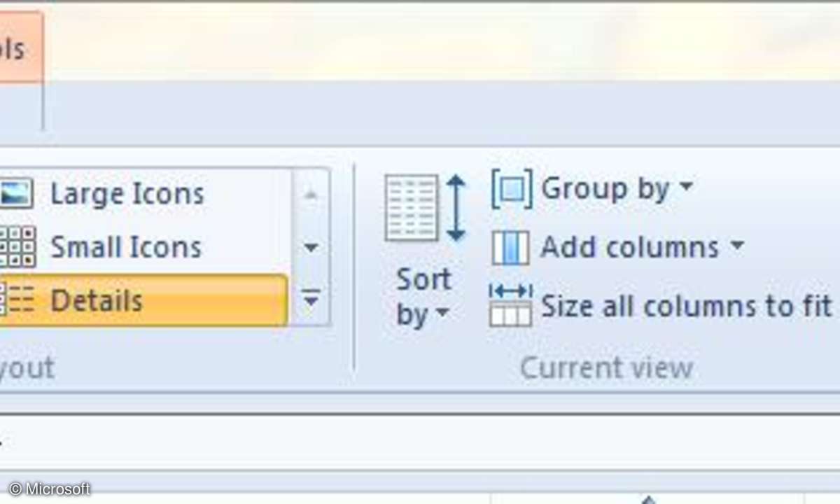Click the Group by bracket icon
The image size is (840, 504).
pos(511,189)
